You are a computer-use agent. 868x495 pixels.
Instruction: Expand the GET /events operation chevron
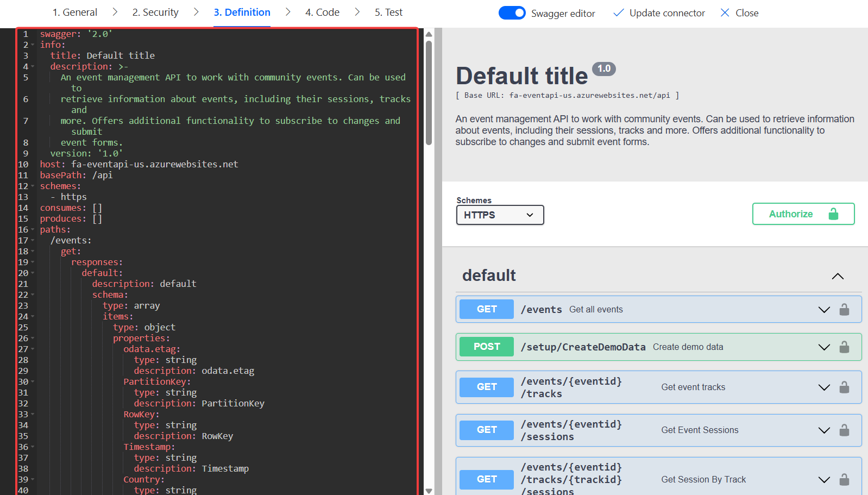[x=824, y=310]
